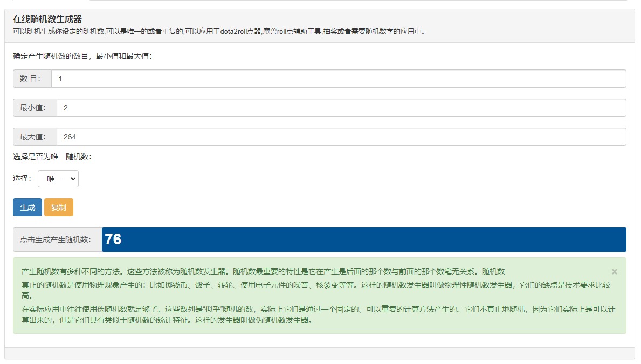Viewport: 641px width, 364px height.
Task: Click the 最小值 minimum value field
Action: tap(341, 108)
